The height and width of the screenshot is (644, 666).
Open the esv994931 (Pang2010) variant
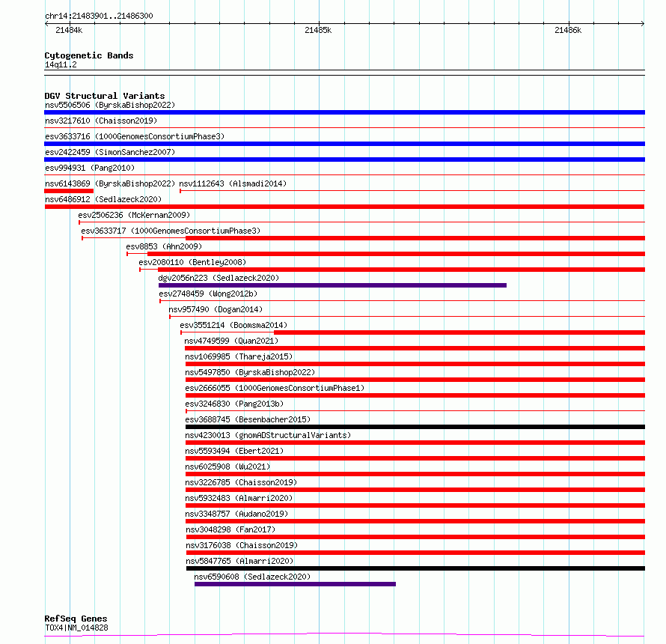coord(90,168)
